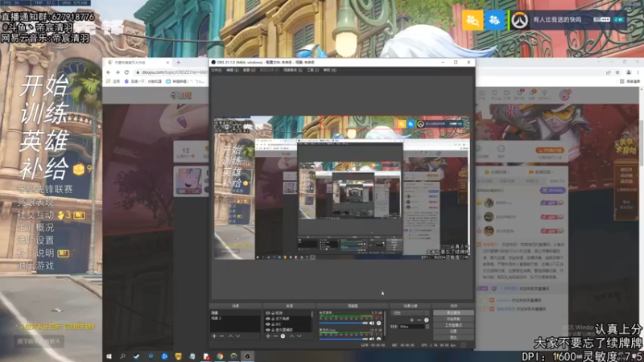Switch to Chrome from the taskbar
This screenshot has height=362, width=644.
220,356
